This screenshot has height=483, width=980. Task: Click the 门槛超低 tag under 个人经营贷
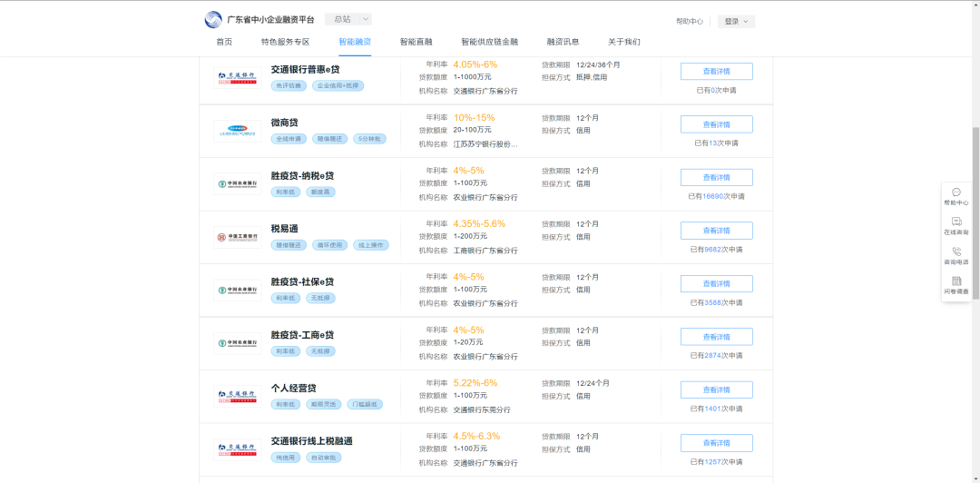point(365,405)
